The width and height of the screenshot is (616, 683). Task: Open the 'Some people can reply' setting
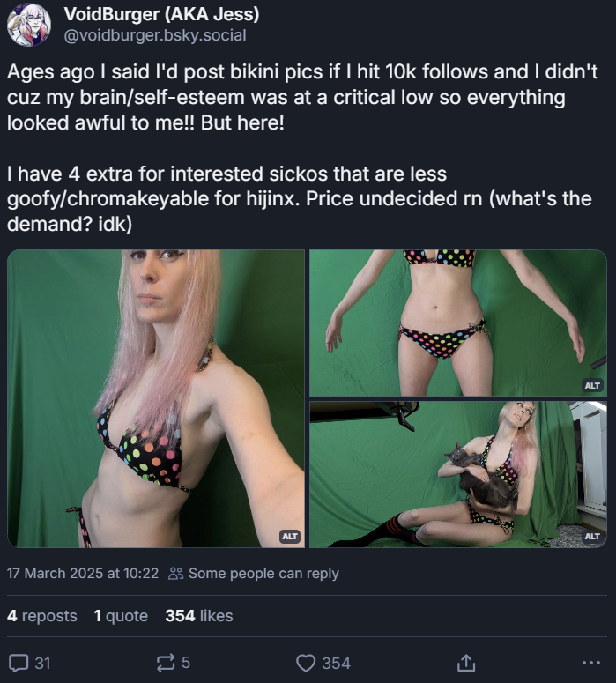(263, 573)
